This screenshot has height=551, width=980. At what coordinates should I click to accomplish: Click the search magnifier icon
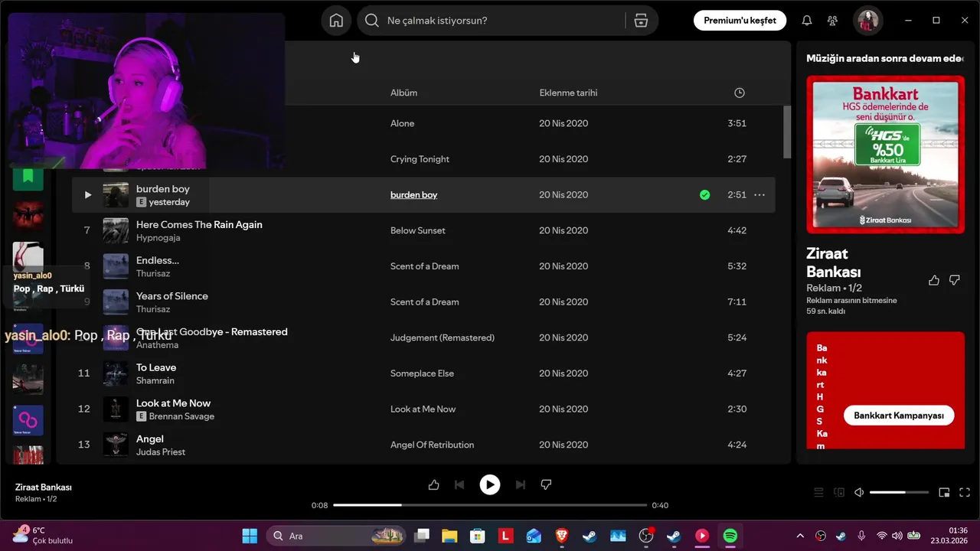pos(372,21)
